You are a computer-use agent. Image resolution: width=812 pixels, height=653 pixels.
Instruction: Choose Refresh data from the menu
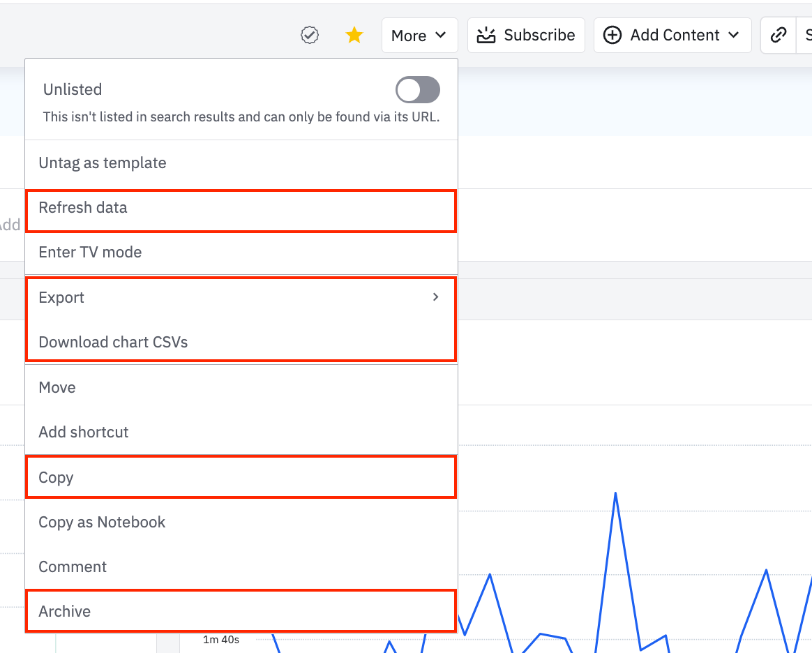83,208
